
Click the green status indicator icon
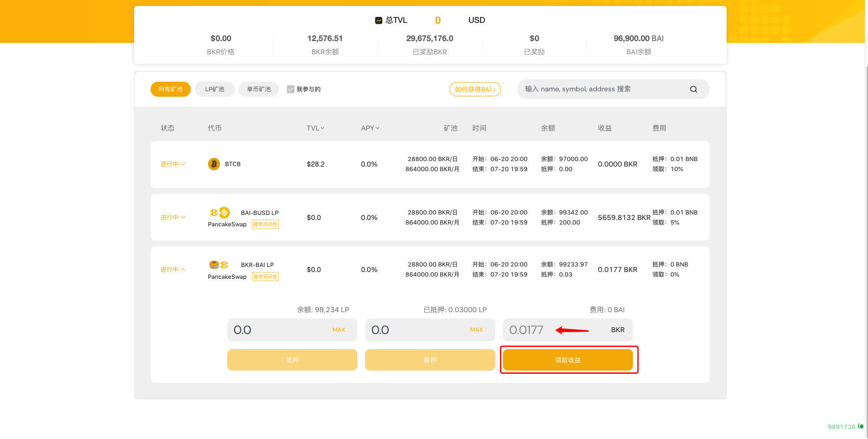coord(861,426)
